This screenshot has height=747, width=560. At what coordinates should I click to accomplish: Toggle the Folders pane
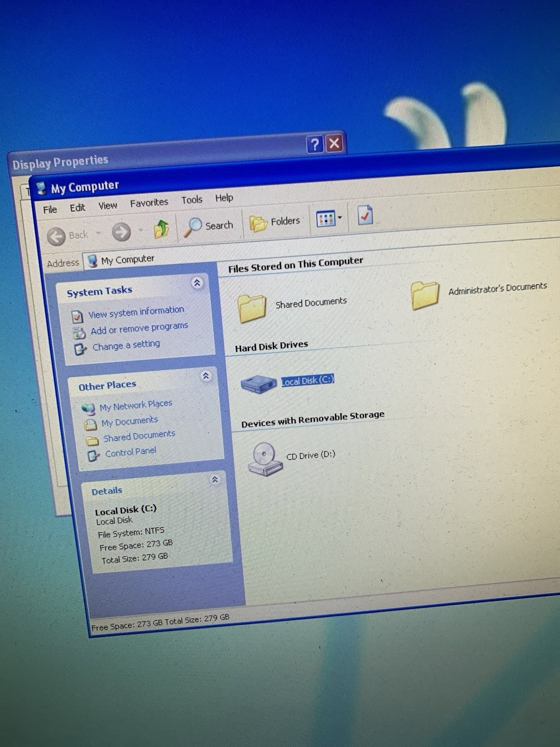point(275,222)
